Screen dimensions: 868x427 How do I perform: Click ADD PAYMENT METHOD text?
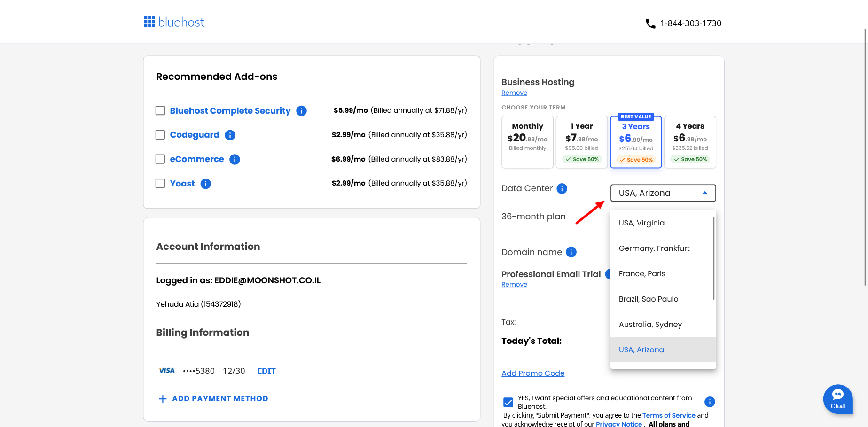click(220, 399)
